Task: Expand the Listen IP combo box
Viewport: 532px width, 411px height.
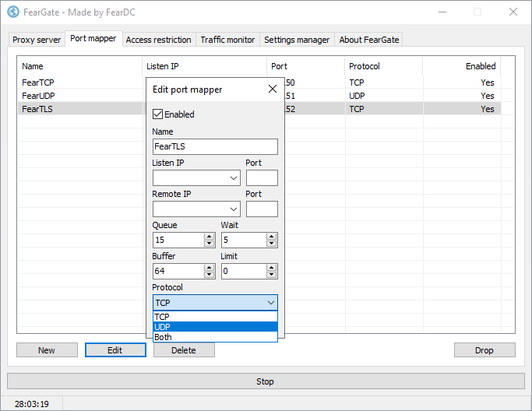Action: pyautogui.click(x=234, y=178)
